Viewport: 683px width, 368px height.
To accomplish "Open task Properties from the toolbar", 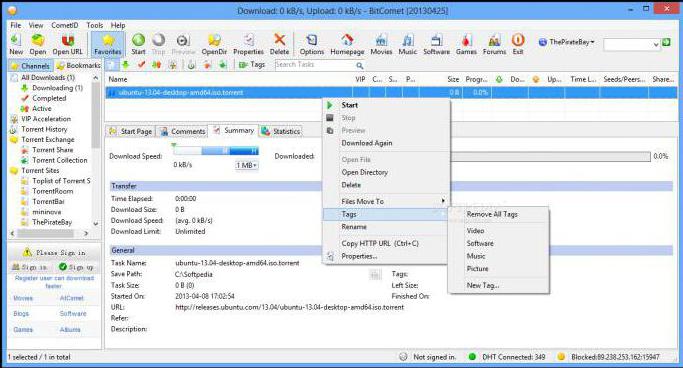I will 248,44.
